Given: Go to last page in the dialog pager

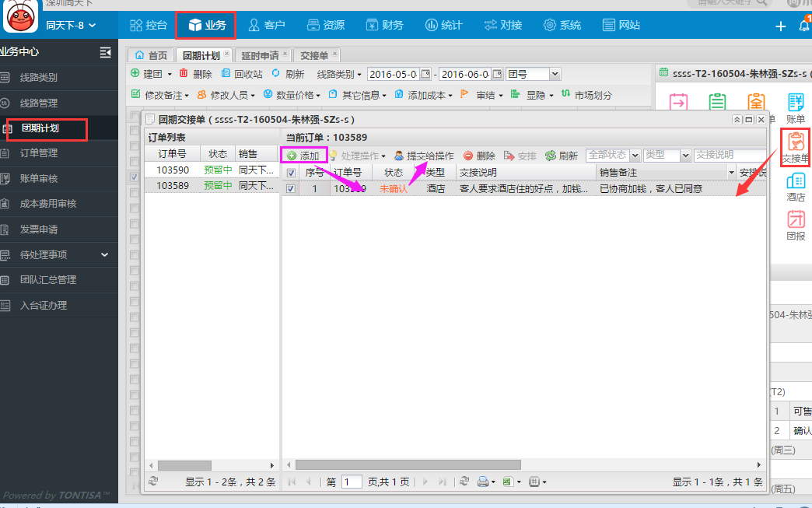Looking at the screenshot, I should tap(442, 482).
